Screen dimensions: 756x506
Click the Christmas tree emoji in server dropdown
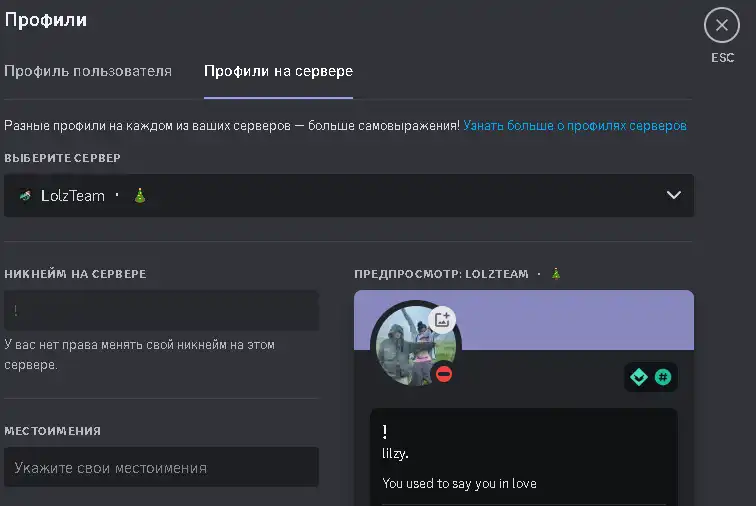(140, 195)
